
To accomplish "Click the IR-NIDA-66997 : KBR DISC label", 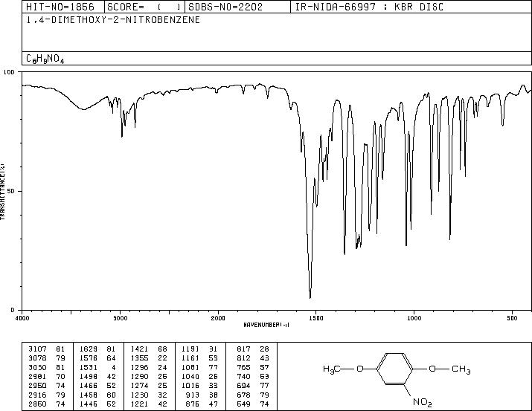I will [x=369, y=7].
